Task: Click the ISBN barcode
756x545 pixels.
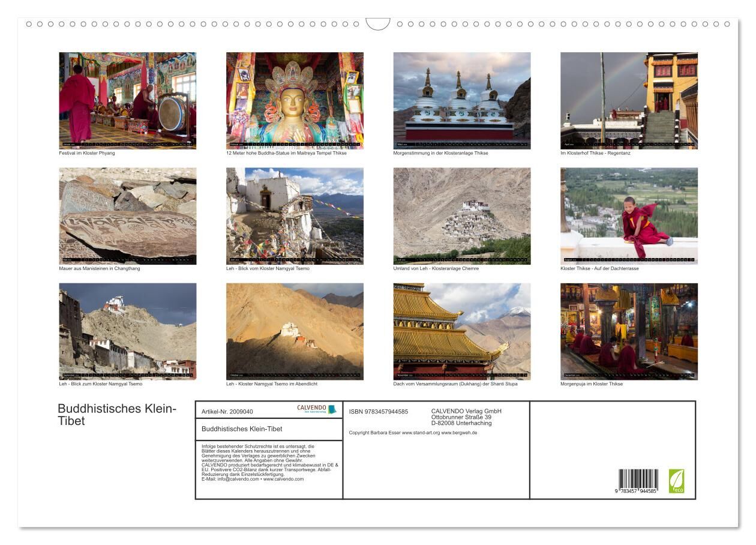Action: coord(638,482)
